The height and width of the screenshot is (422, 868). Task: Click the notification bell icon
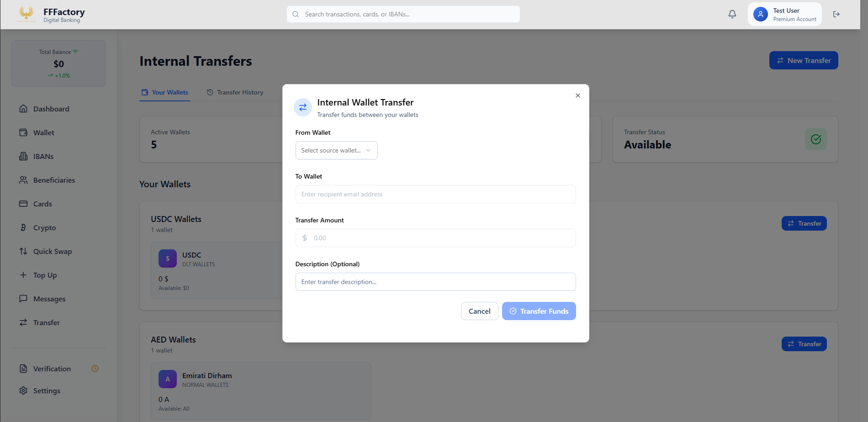(x=732, y=14)
